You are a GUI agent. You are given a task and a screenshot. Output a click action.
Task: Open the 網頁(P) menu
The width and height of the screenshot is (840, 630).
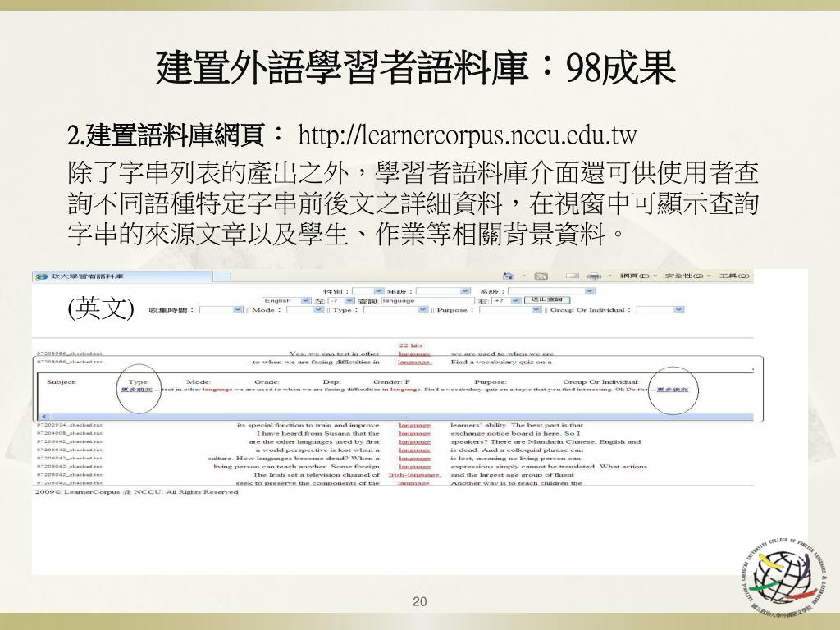click(x=638, y=276)
